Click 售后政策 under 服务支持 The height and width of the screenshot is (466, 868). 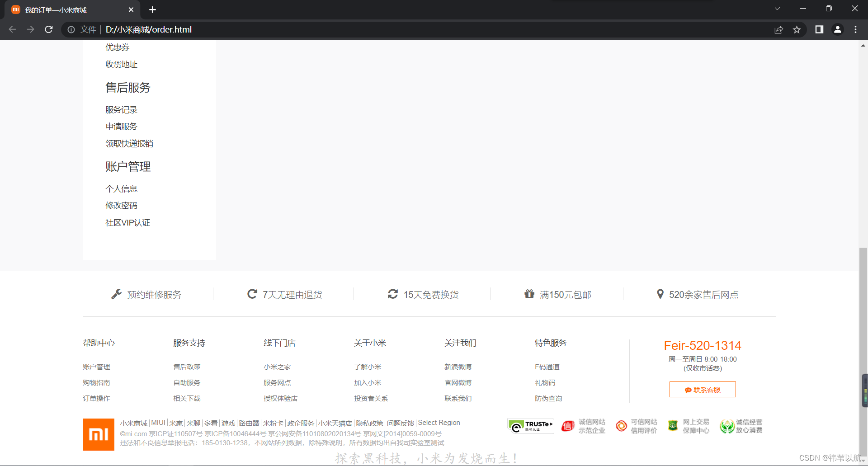(x=187, y=367)
